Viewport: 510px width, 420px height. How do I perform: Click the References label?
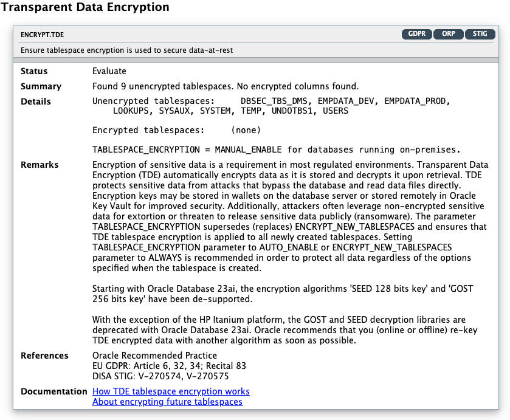tap(44, 356)
